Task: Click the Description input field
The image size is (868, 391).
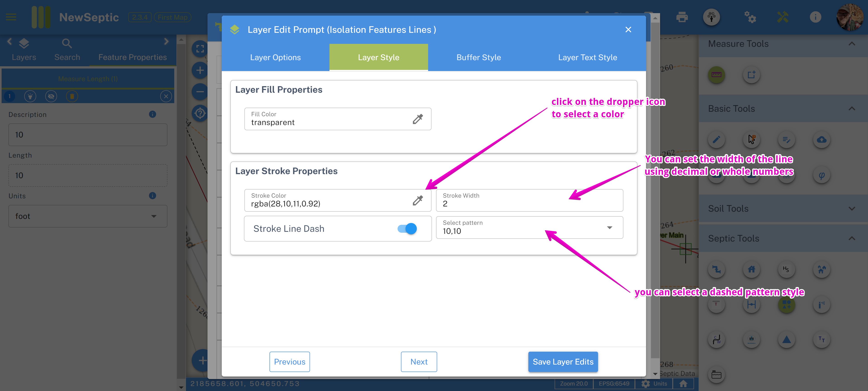Action: [x=88, y=135]
